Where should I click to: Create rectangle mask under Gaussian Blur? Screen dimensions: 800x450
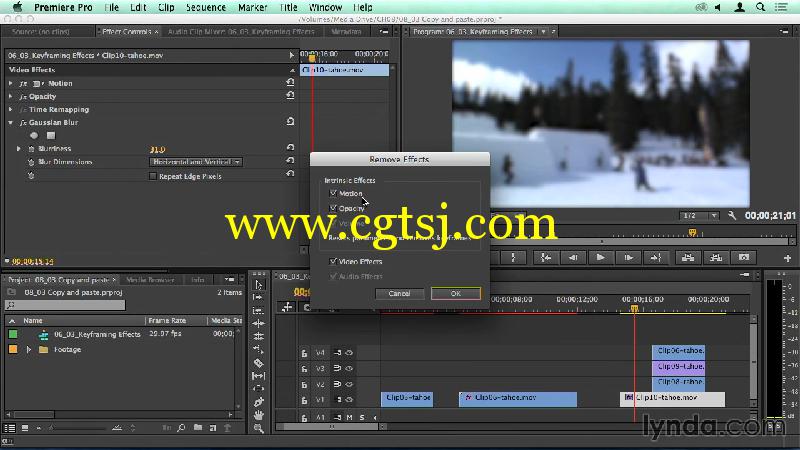tap(51, 136)
